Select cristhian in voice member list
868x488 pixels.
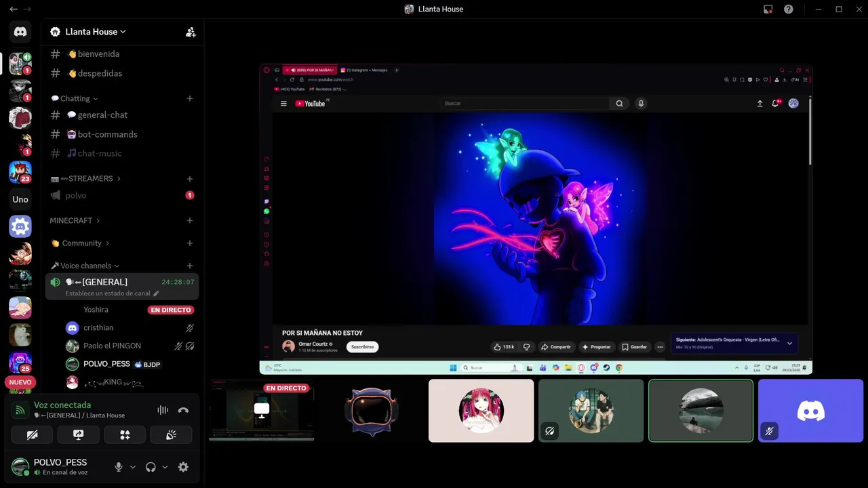122,328
